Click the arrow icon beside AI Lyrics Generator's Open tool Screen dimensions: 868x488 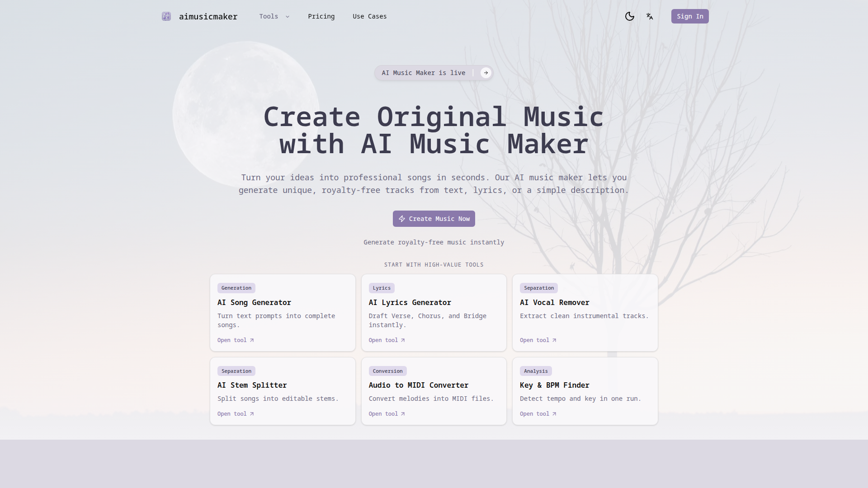tap(403, 340)
